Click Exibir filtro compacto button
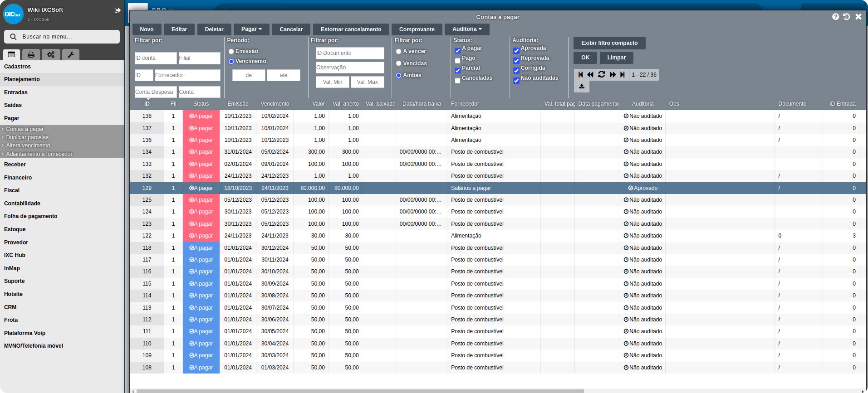 click(x=609, y=43)
